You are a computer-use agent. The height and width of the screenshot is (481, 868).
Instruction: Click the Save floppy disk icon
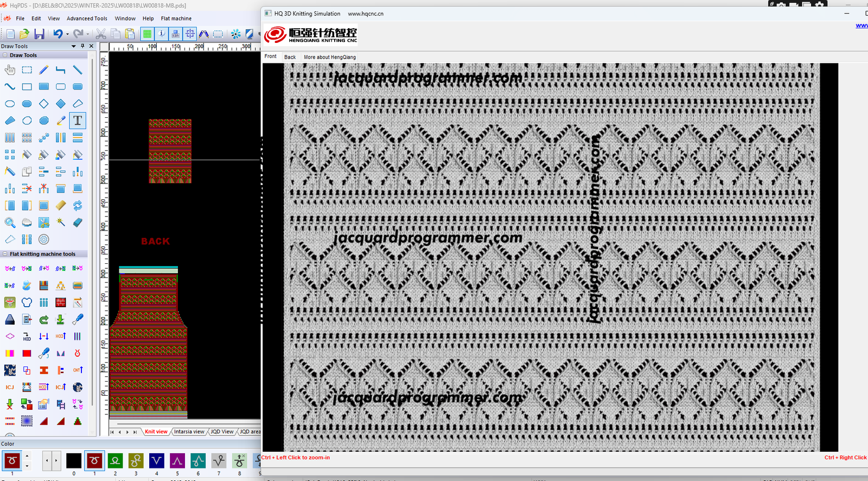(x=39, y=34)
